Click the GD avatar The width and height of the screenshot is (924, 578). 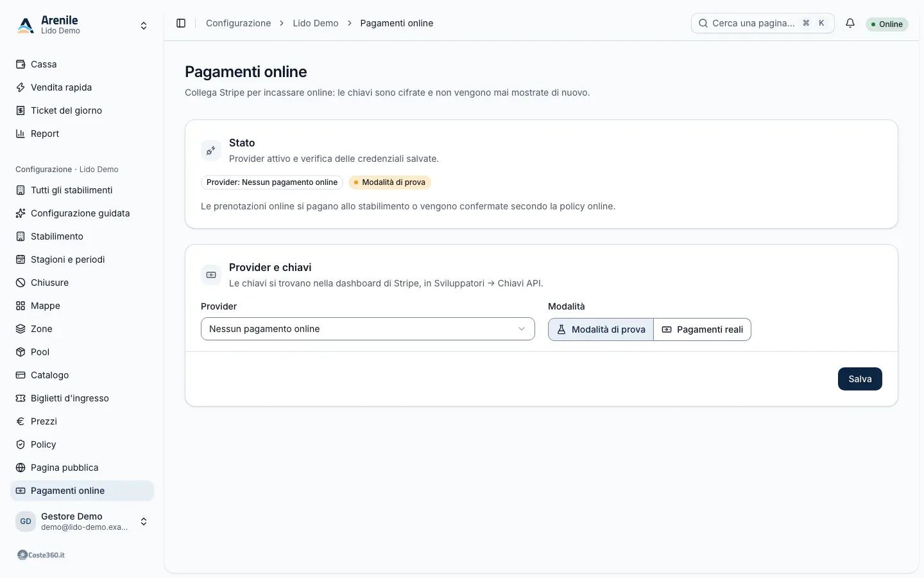click(x=26, y=521)
